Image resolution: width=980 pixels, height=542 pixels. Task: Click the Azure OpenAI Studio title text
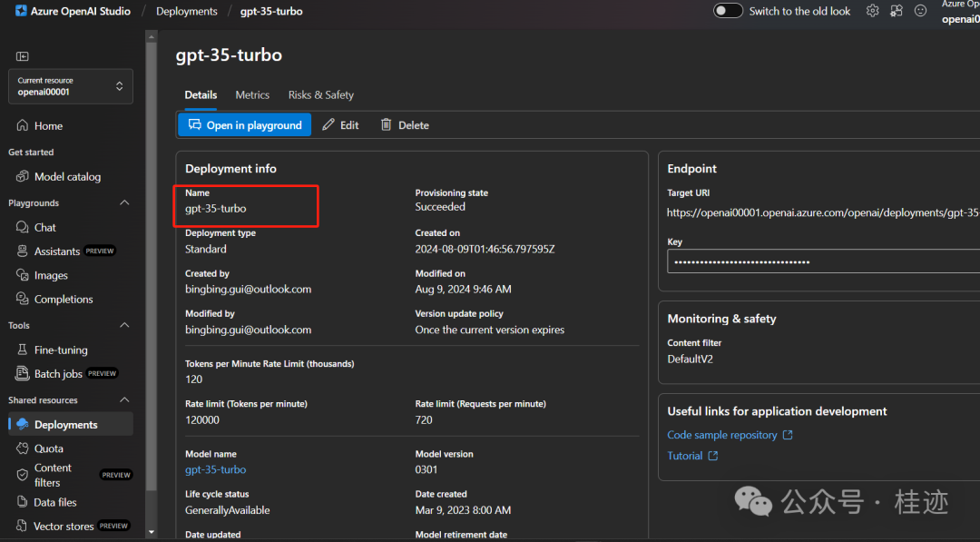pyautogui.click(x=81, y=11)
